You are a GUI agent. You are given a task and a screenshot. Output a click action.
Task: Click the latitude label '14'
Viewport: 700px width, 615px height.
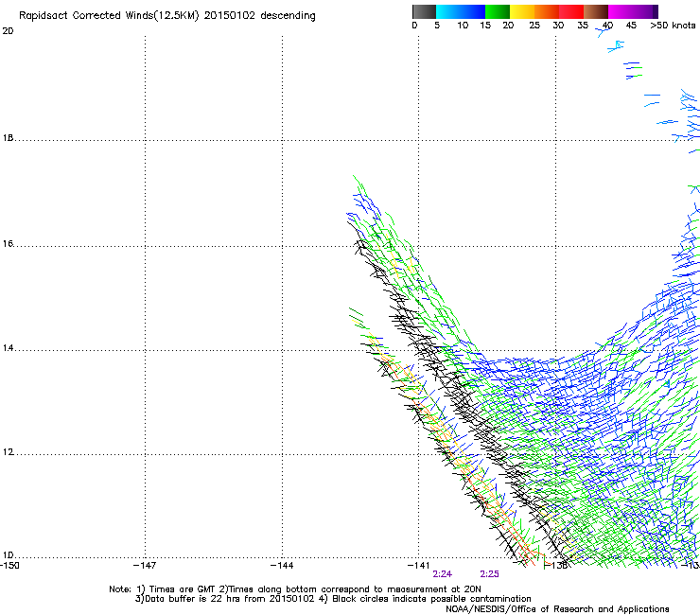click(8, 348)
